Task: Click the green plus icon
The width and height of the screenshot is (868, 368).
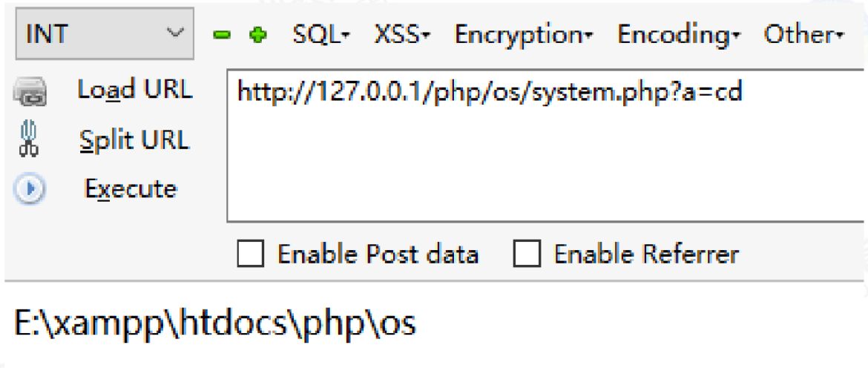Action: pos(258,36)
